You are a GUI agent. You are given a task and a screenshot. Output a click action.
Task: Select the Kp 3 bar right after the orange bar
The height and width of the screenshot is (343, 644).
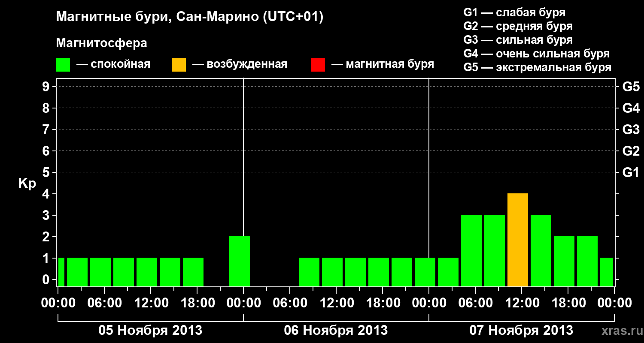click(541, 251)
